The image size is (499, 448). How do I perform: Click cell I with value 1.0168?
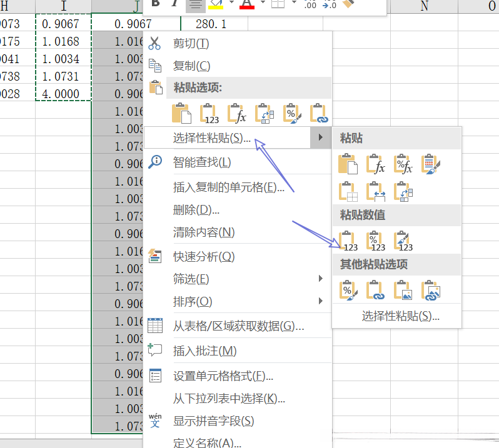point(63,41)
